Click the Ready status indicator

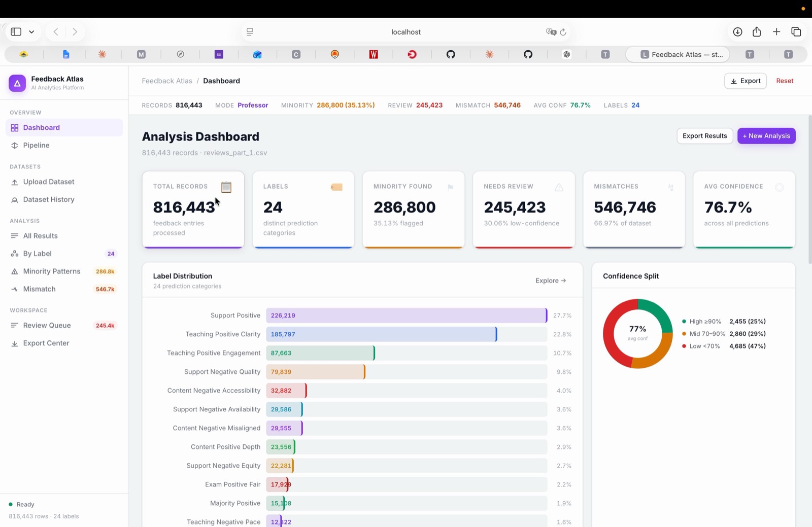pyautogui.click(x=21, y=505)
